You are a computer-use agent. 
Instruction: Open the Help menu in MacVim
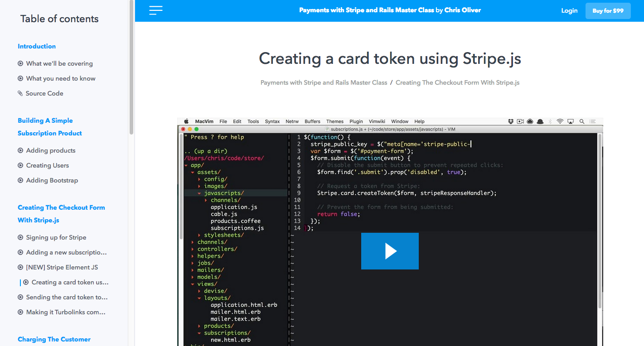click(x=420, y=121)
